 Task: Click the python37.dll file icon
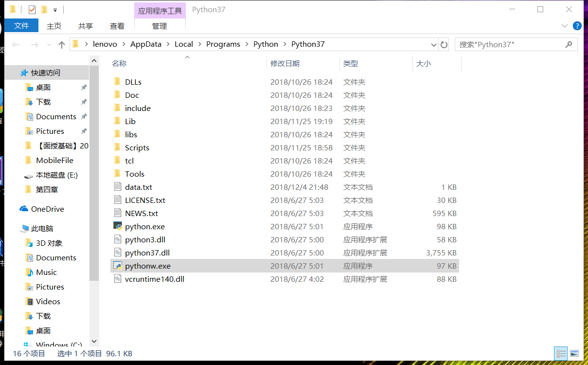117,253
